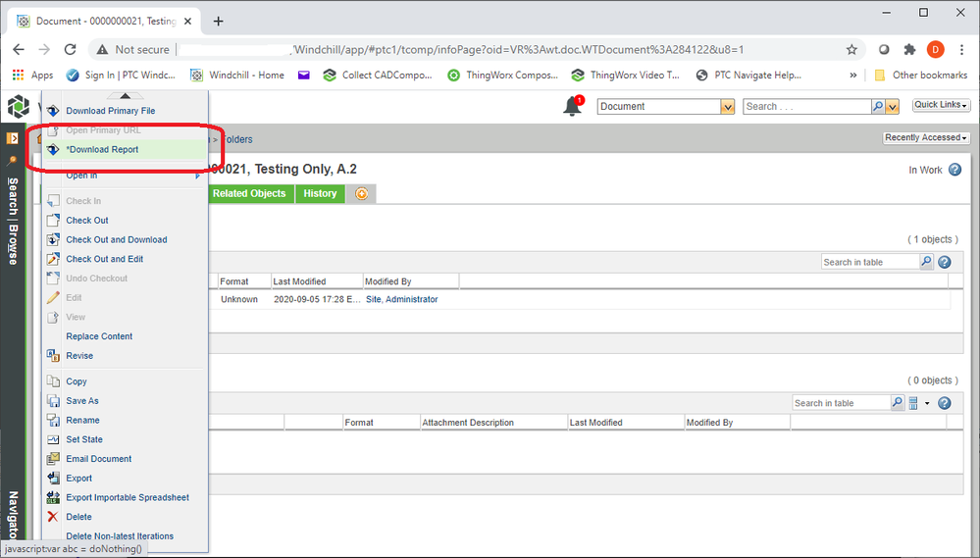Bookmark page with the star icon
980x558 pixels.
(851, 49)
